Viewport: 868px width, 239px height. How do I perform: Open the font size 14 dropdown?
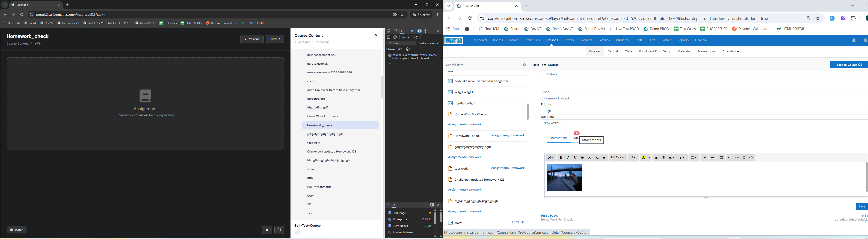(633, 158)
